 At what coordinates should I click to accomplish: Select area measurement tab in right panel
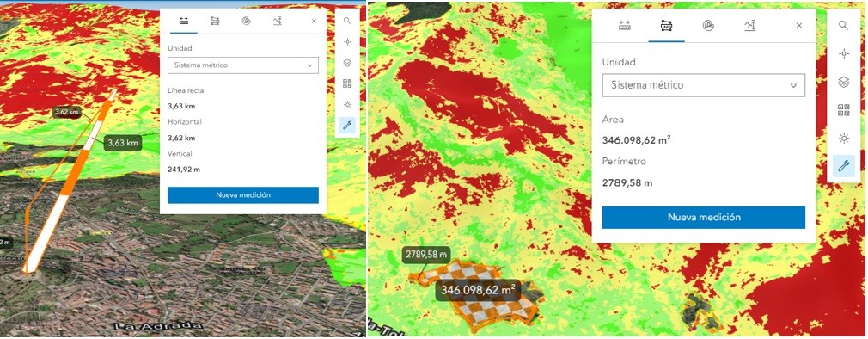(667, 26)
